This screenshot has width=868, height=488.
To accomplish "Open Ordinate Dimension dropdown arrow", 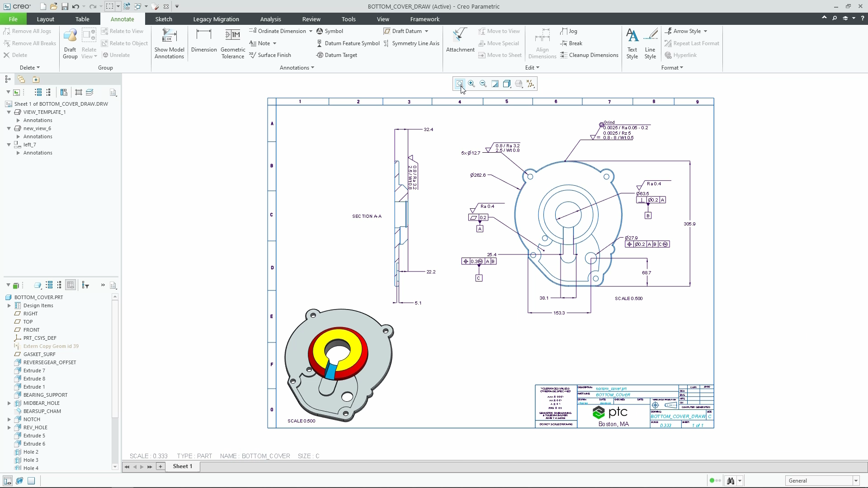I will pos(311,31).
